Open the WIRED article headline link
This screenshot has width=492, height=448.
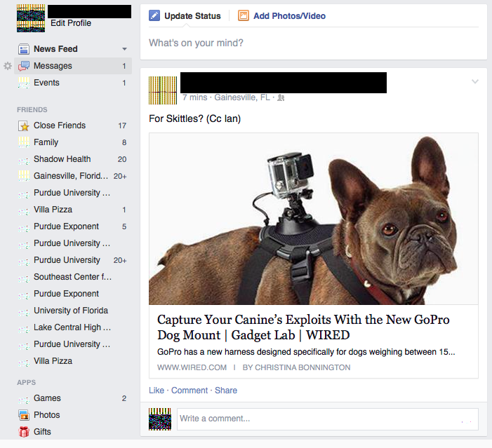click(303, 327)
